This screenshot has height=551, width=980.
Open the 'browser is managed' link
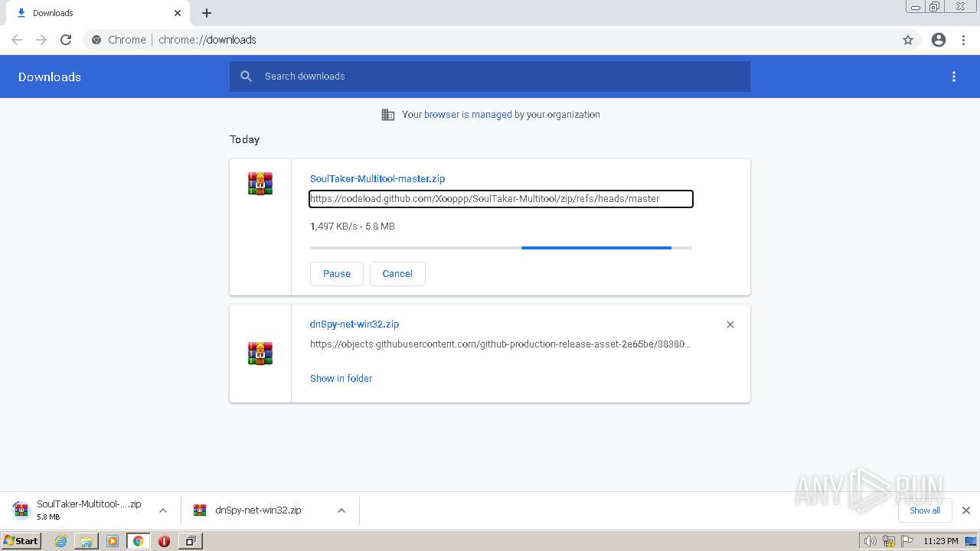[x=468, y=115]
